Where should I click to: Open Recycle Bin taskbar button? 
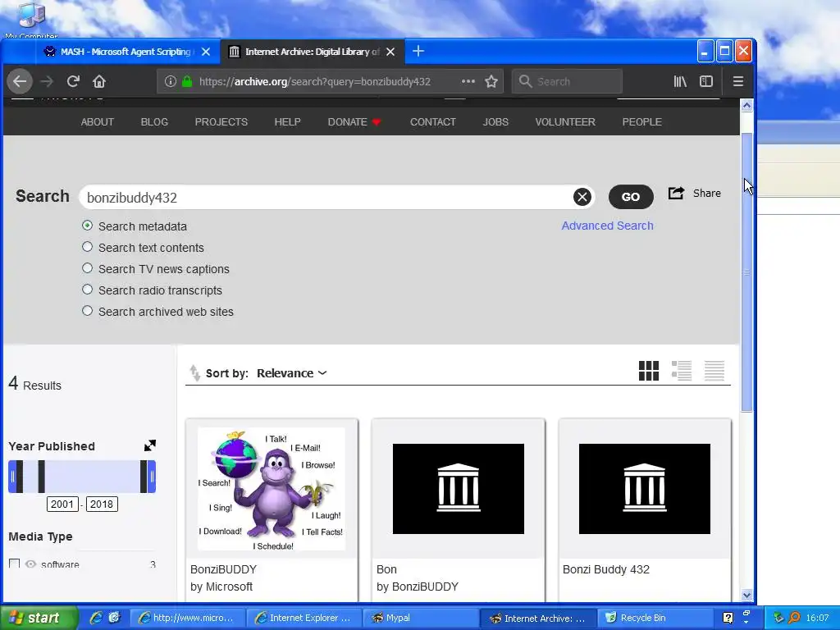(655, 618)
